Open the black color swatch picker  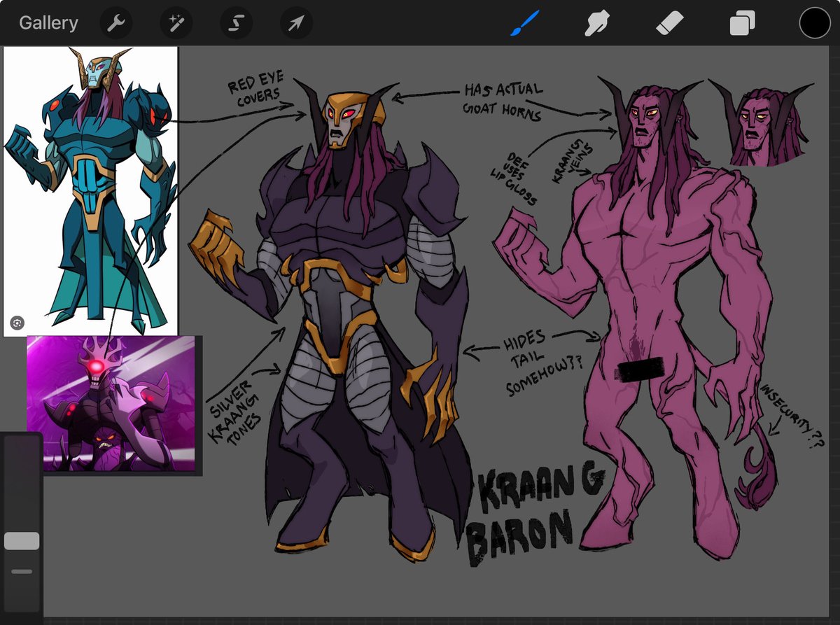click(x=815, y=23)
